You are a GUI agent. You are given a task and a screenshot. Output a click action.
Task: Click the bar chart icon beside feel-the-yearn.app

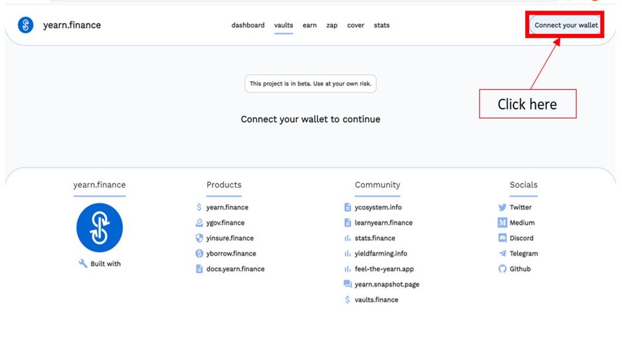[x=347, y=269]
